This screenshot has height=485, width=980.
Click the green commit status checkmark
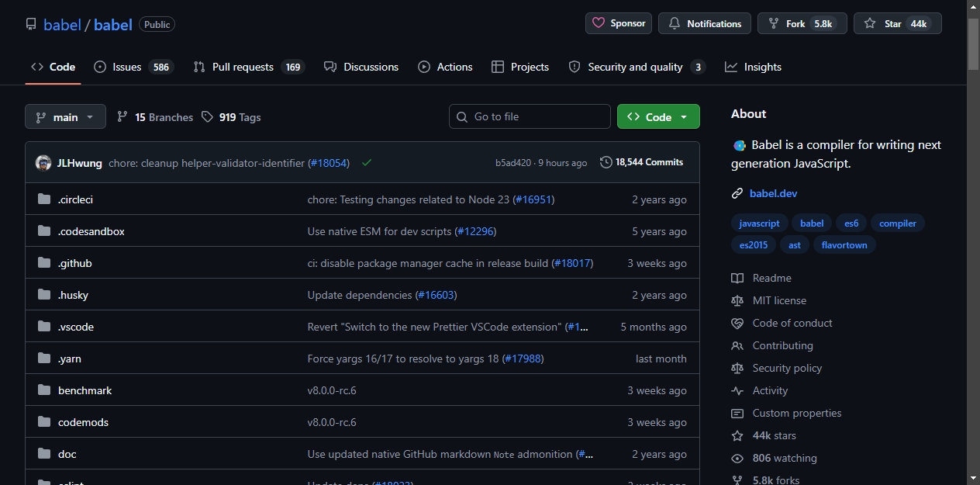point(367,163)
